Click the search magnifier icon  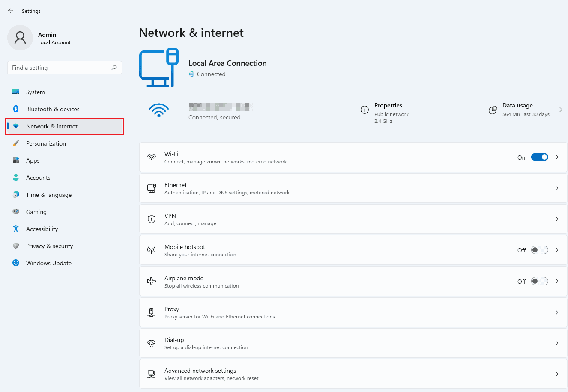point(114,68)
